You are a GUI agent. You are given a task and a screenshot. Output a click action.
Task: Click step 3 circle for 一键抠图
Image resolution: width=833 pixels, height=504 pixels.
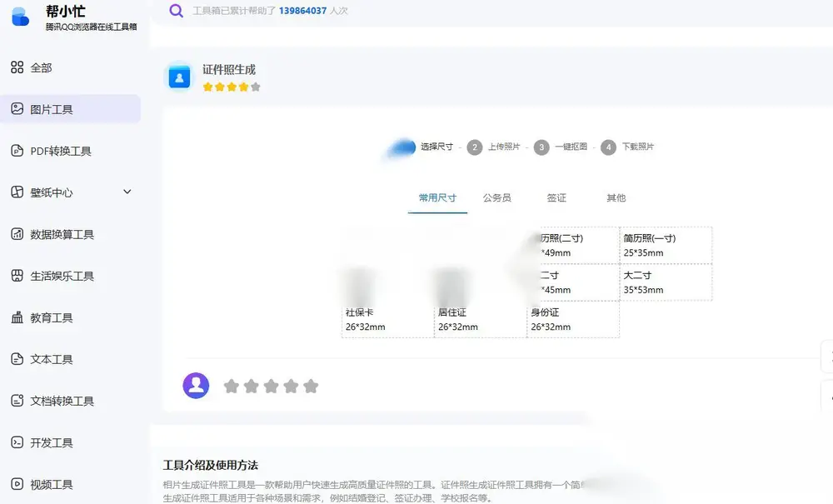[541, 147]
